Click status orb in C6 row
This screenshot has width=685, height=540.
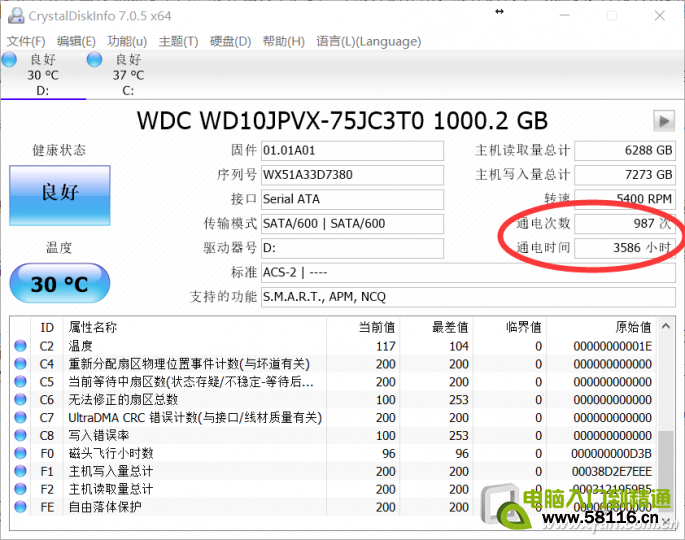(x=20, y=400)
